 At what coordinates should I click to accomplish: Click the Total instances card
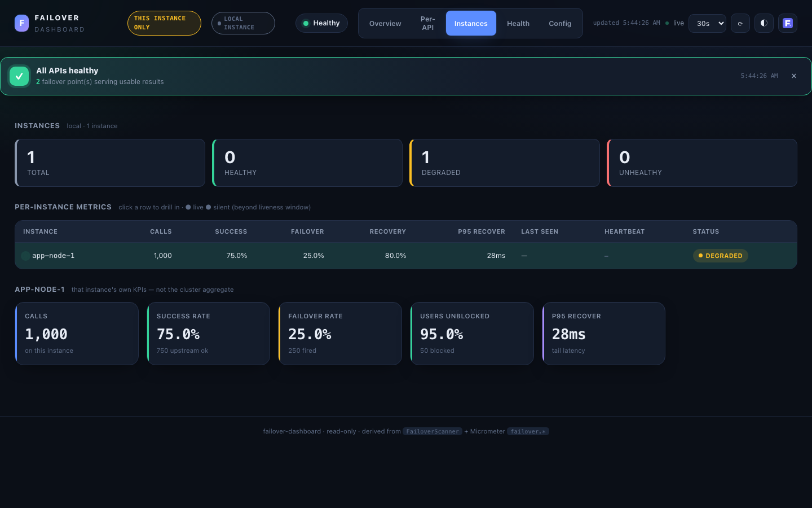click(110, 163)
